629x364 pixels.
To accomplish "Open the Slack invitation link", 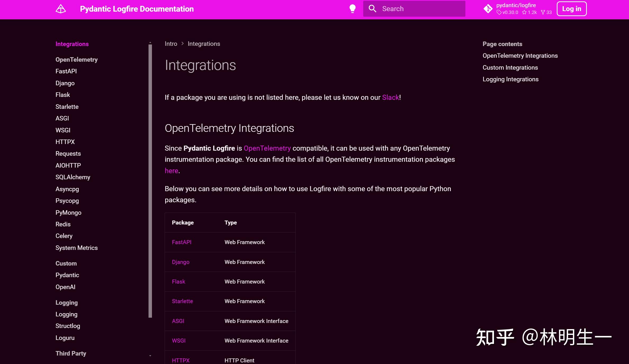I will 390,97.
